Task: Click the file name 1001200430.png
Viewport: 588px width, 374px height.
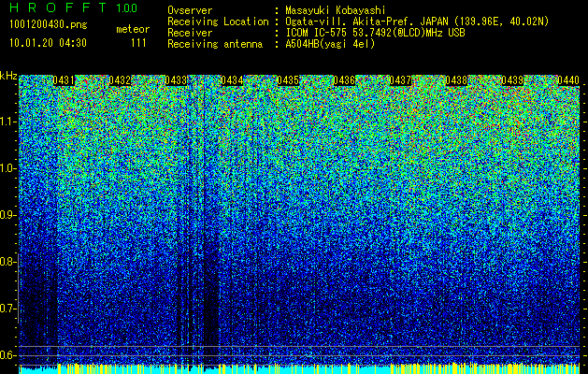Action: pyautogui.click(x=49, y=25)
